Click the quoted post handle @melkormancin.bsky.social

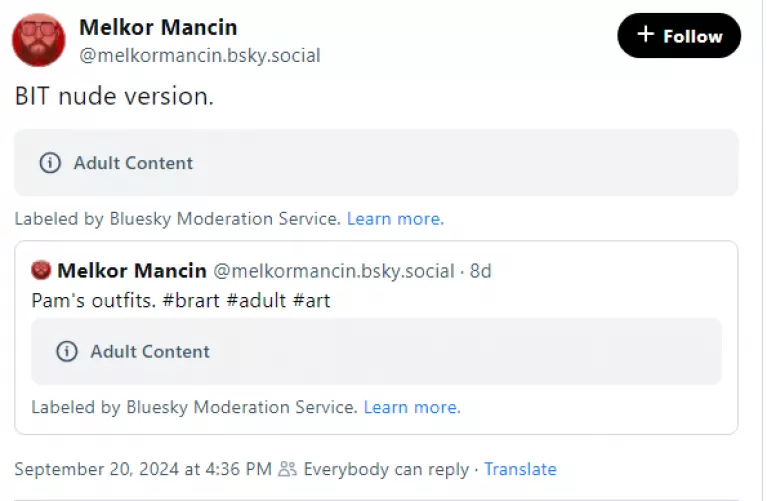pos(334,270)
